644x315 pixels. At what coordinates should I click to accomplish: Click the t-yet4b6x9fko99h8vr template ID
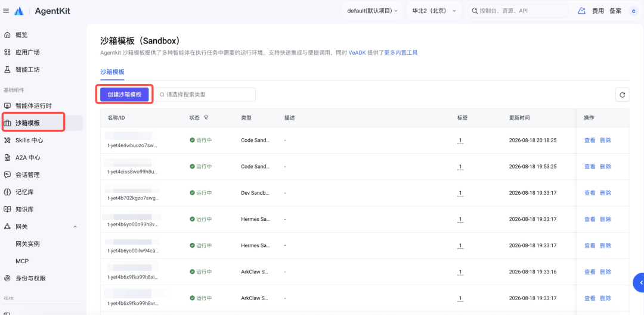[132, 302]
